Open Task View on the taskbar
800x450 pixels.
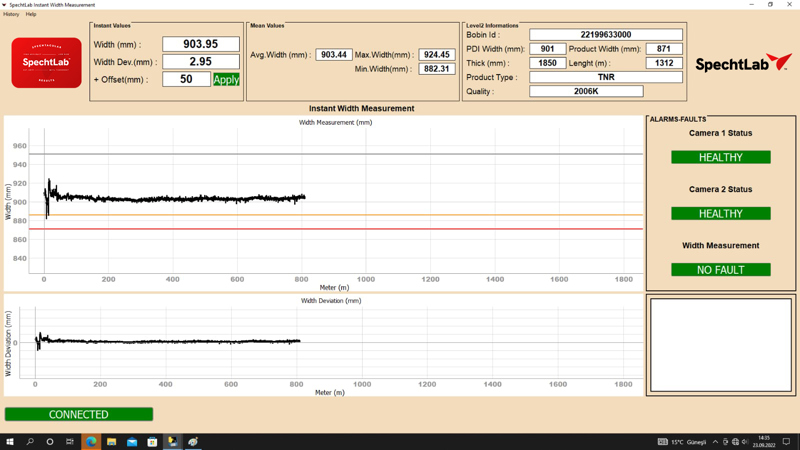[70, 441]
